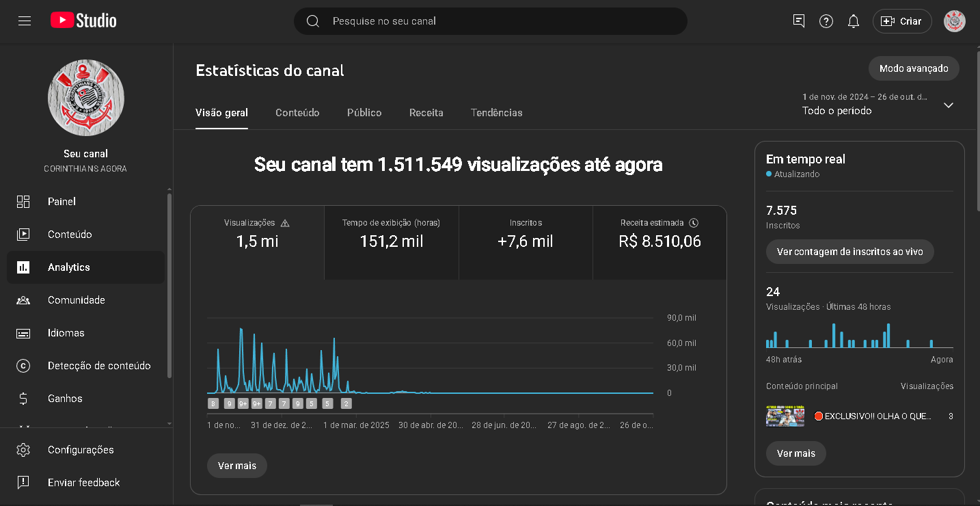
Task: Open the EXCLUSIVO!! OLHA O QUE video link
Action: tap(873, 416)
